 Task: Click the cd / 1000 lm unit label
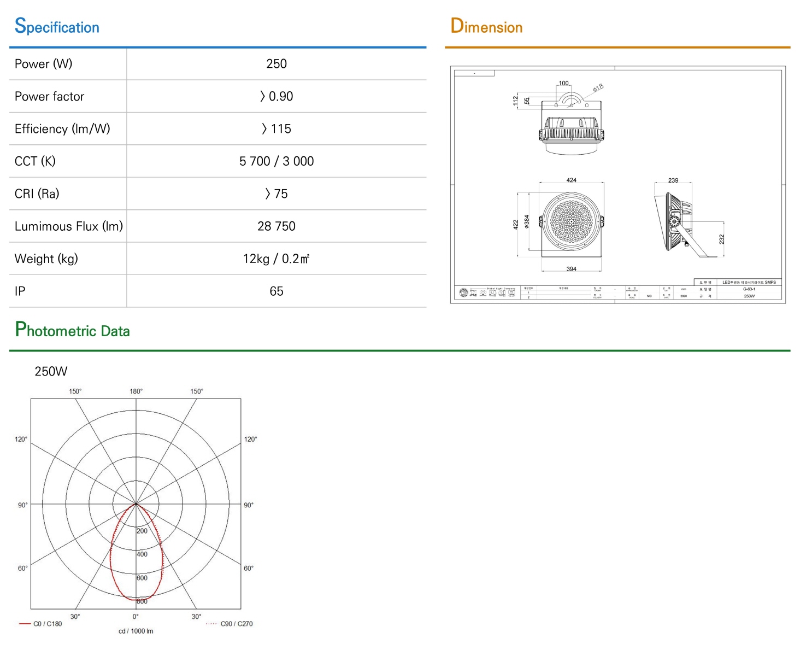pos(136,631)
